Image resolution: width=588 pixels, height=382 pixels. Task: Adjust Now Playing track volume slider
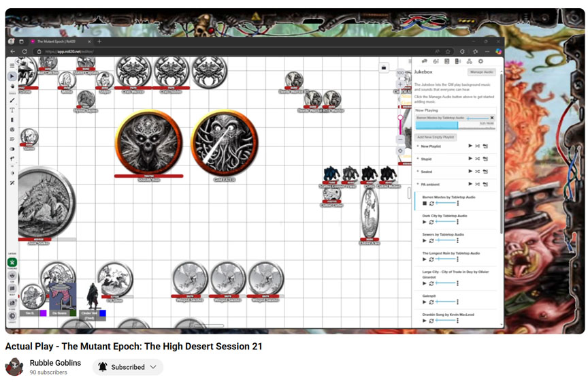coord(478,118)
